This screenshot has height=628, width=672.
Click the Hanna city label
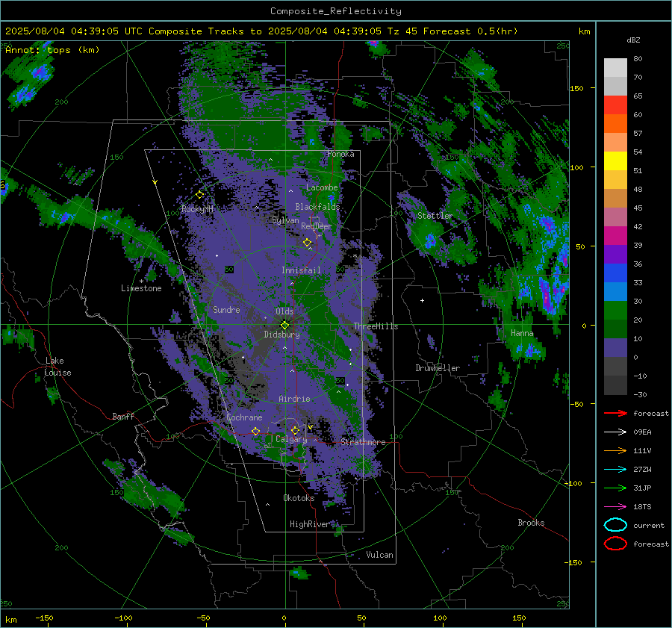click(522, 333)
